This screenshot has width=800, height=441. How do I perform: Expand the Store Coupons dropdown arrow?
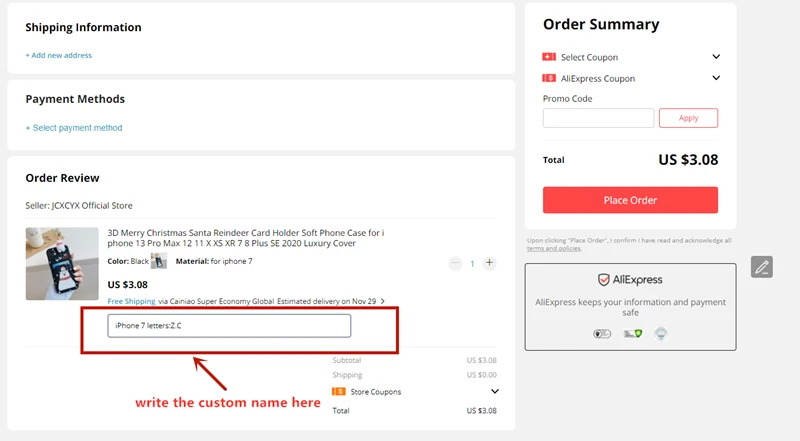tap(494, 391)
